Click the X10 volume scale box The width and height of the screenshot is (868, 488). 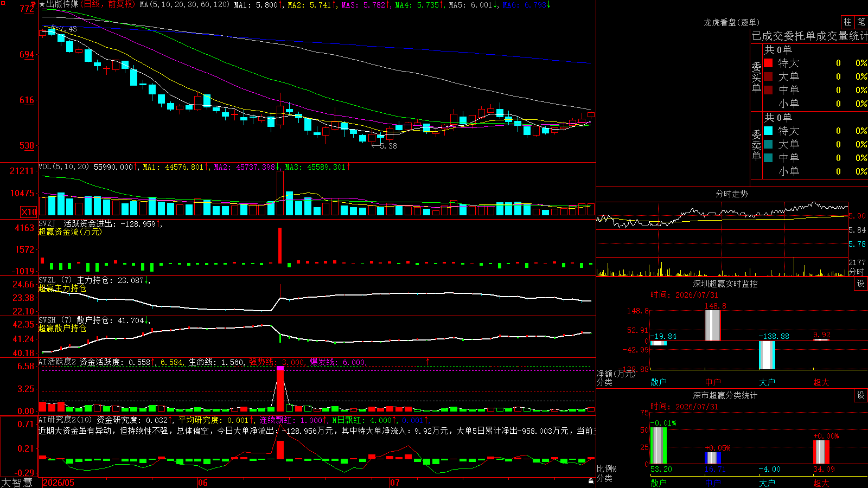29,212
